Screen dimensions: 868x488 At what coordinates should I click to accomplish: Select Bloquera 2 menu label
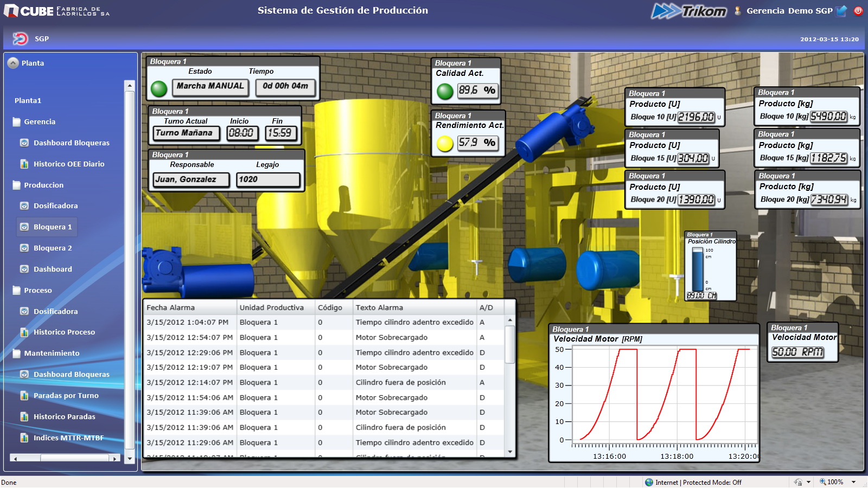point(53,248)
